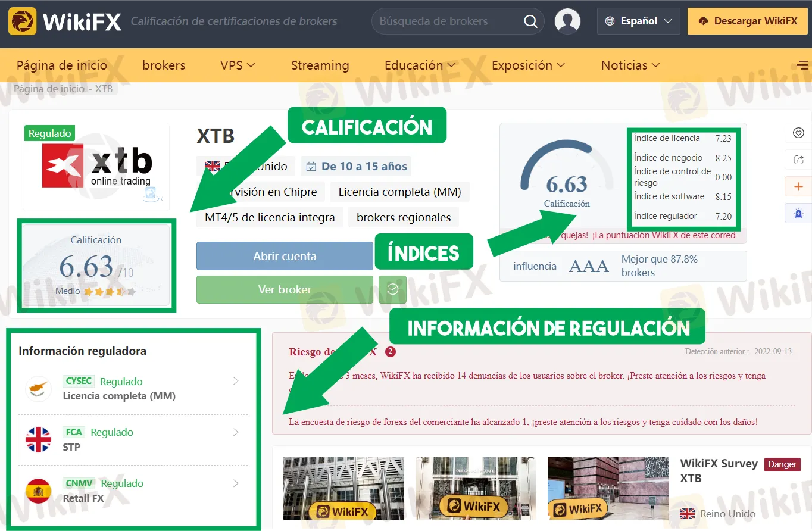812x531 pixels.
Task: Open the user profile avatar
Action: pyautogui.click(x=567, y=21)
